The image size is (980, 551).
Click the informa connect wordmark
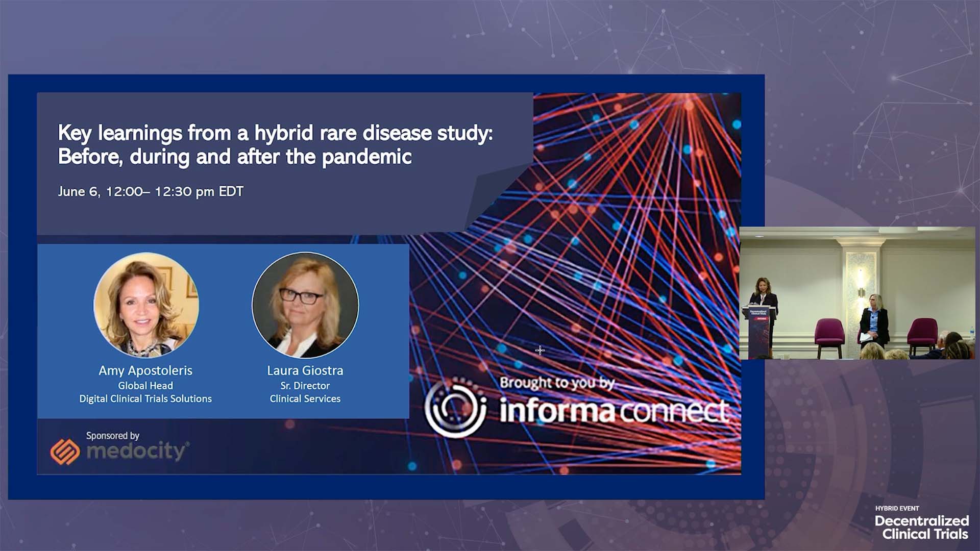(x=614, y=411)
